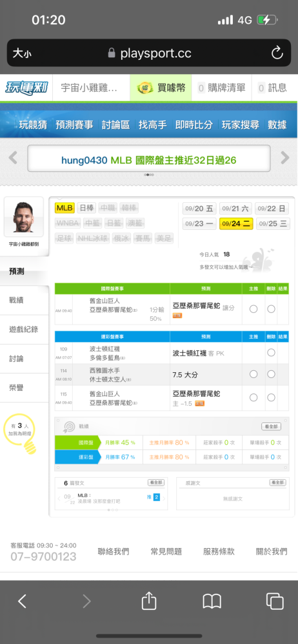Open 常見問題 footer link
Viewport: 298px width, 644px height.
[x=166, y=552]
